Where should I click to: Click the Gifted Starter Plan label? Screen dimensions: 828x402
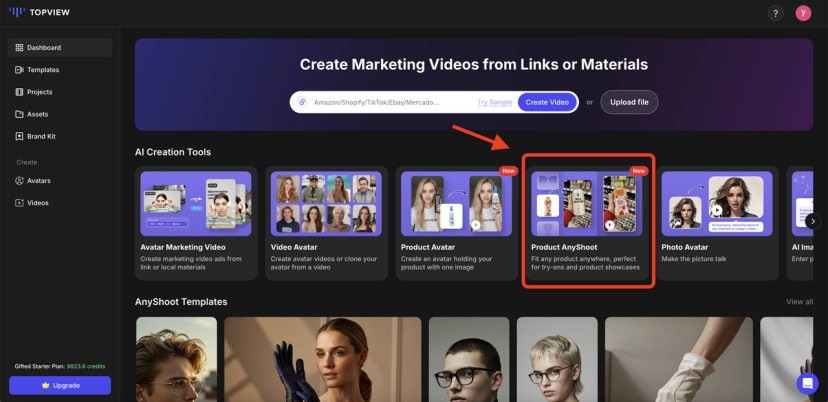pos(40,366)
